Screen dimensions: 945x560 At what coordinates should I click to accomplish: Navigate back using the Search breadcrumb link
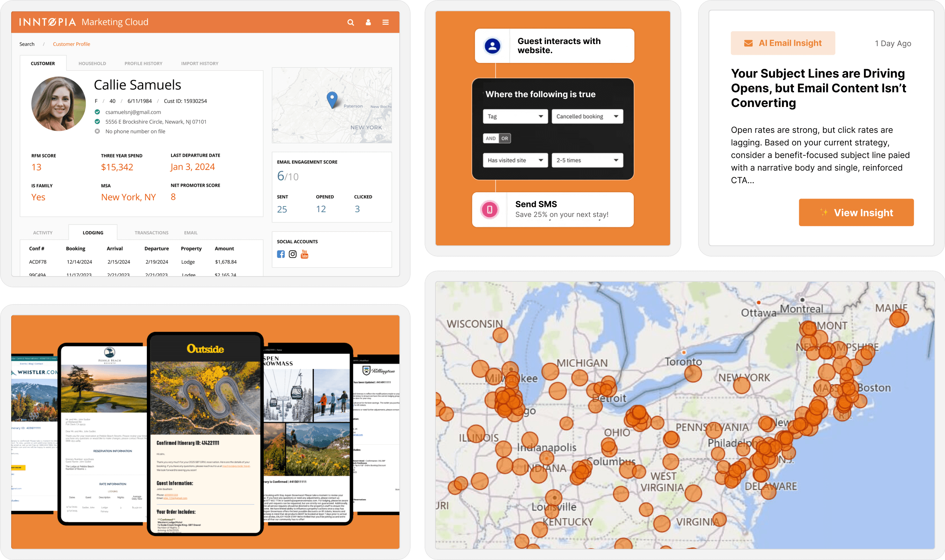27,44
